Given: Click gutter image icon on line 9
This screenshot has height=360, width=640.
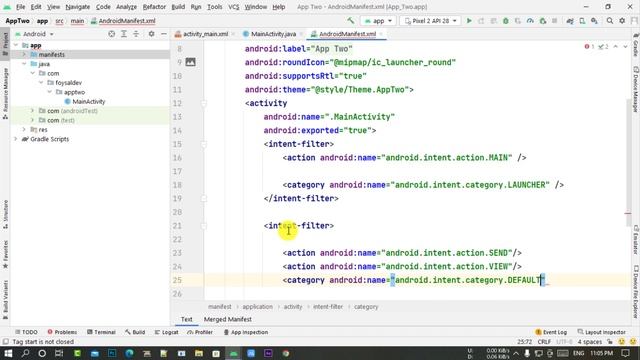Looking at the screenshot, I should (x=191, y=62).
